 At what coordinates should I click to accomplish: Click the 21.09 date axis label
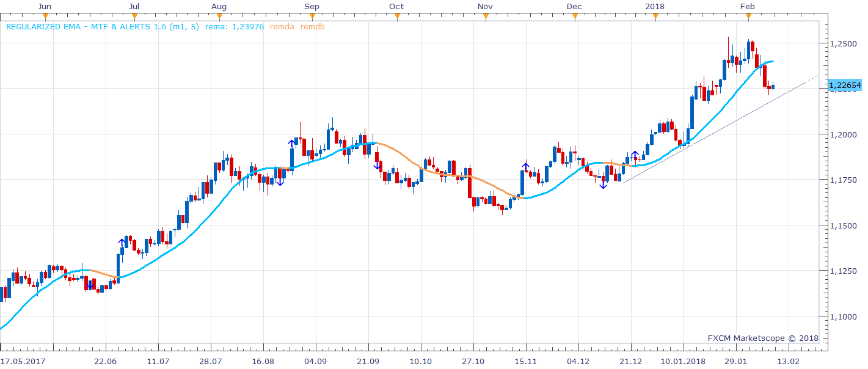pos(368,362)
